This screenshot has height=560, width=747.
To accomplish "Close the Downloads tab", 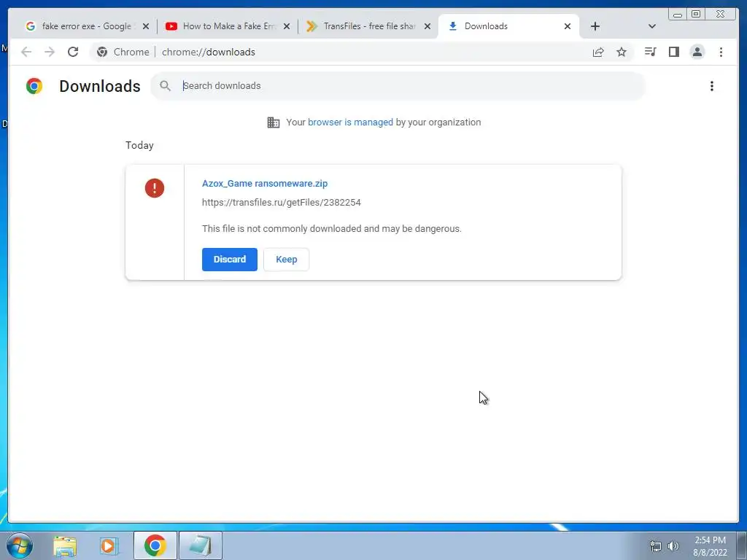I will coord(568,26).
